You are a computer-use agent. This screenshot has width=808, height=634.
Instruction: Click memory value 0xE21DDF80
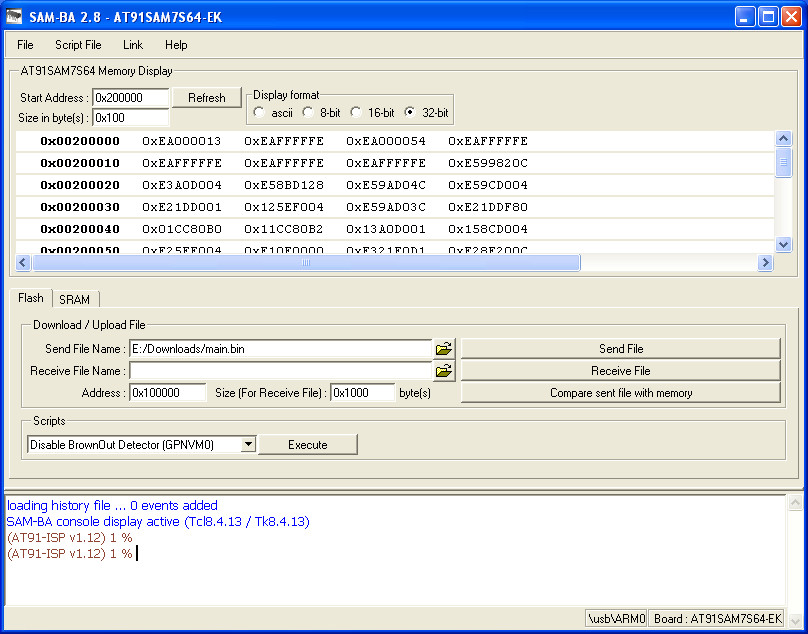pos(488,207)
